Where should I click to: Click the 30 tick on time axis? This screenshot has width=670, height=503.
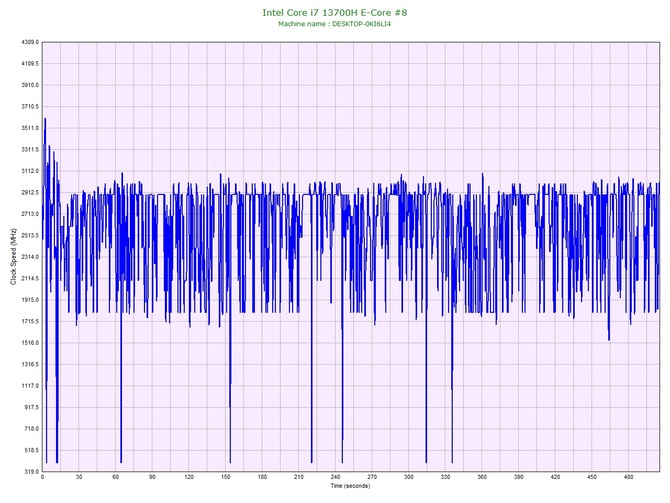pos(79,477)
